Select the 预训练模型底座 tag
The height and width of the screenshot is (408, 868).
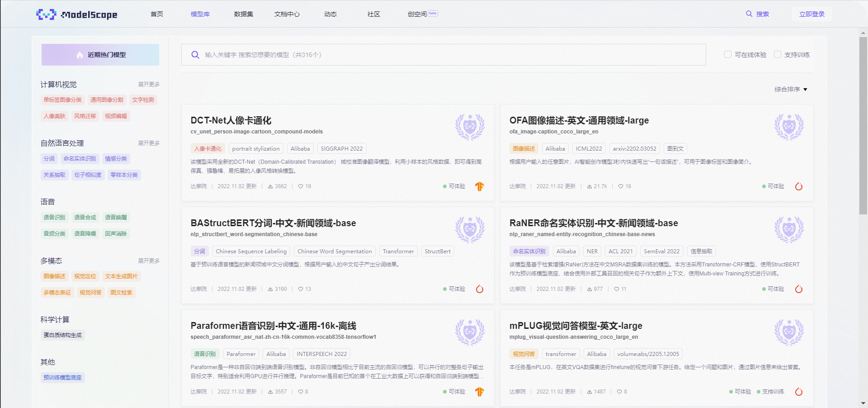click(x=63, y=378)
